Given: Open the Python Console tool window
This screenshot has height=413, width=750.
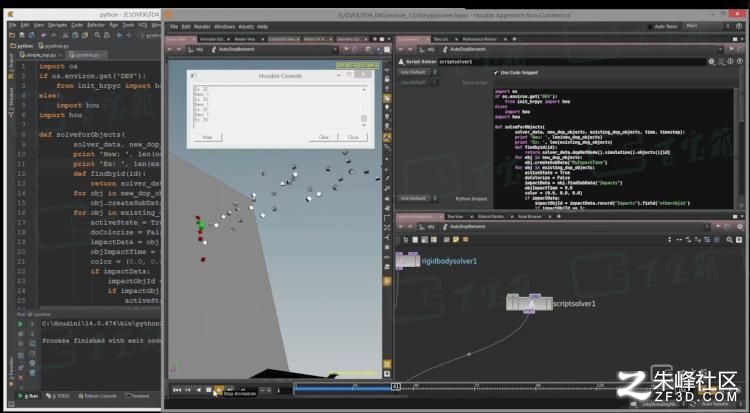Looking at the screenshot, I should pos(98,396).
